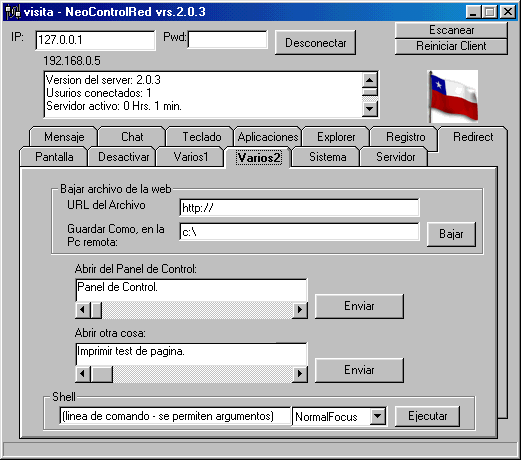Click right arrow under Panel de Control list
Screen dimensions: 521x460
tap(299, 310)
